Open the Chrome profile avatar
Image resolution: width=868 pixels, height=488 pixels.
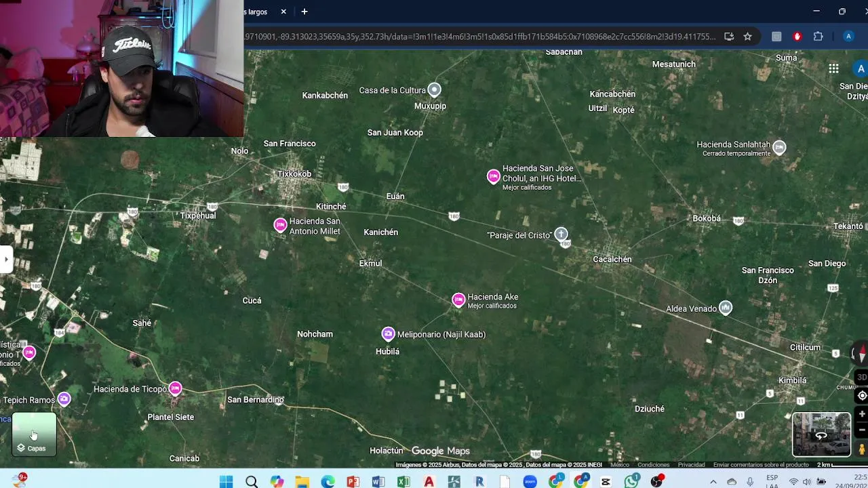point(848,37)
